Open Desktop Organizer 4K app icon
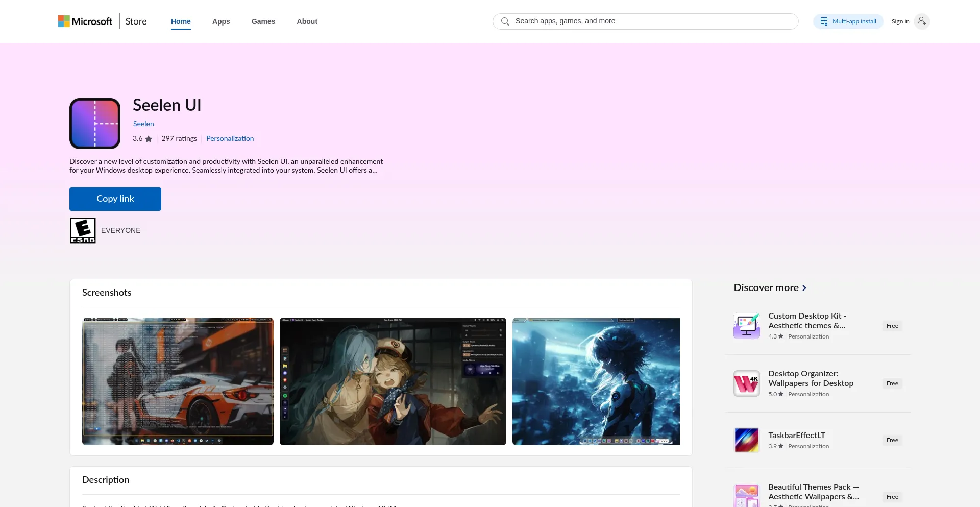 [x=747, y=383]
